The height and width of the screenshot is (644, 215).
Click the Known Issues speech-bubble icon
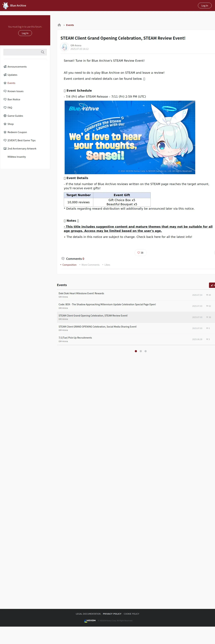point(5,91)
